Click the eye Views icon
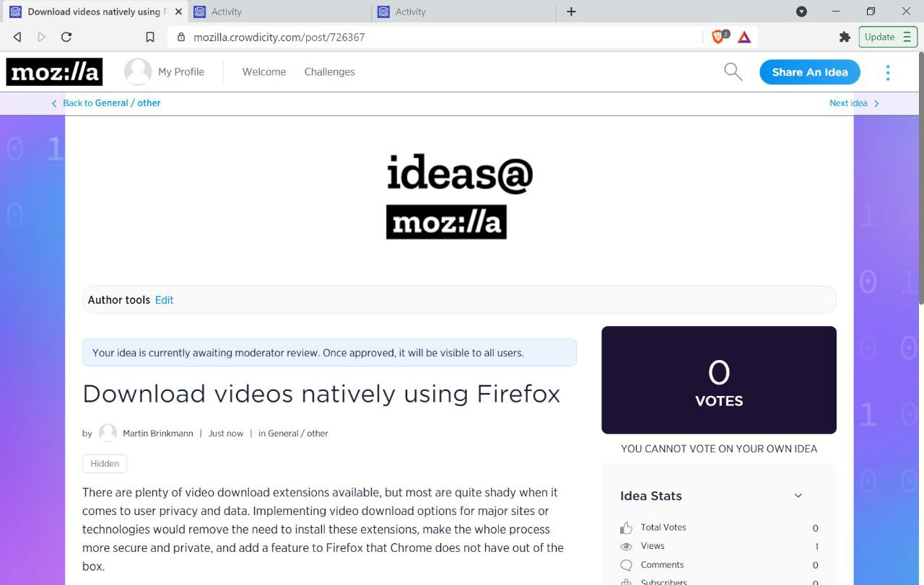This screenshot has width=924, height=585. 626,546
